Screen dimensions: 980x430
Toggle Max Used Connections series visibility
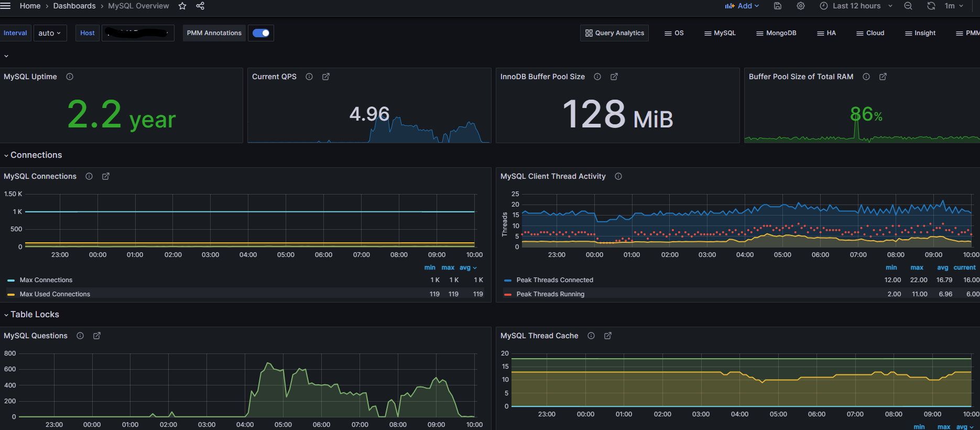(x=55, y=294)
